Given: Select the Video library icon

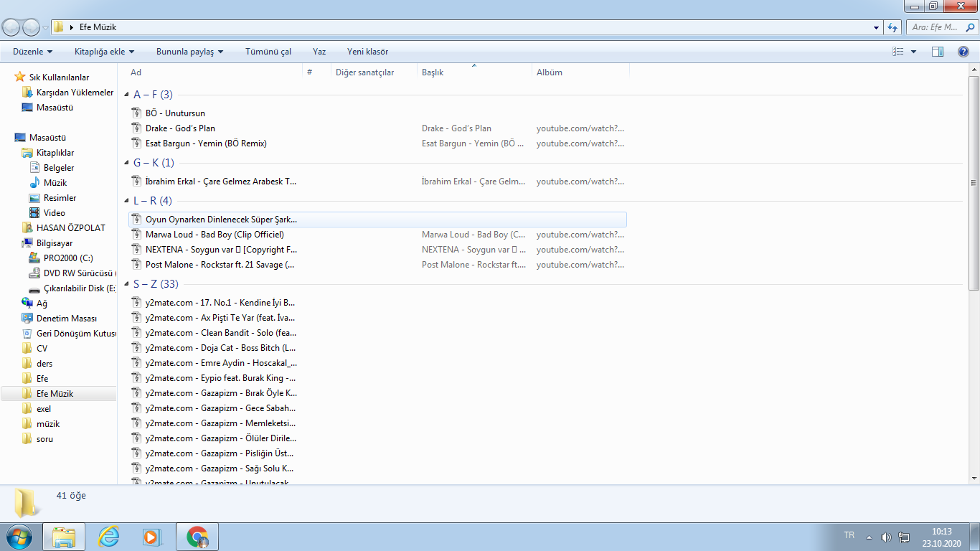Looking at the screenshot, I should (34, 212).
